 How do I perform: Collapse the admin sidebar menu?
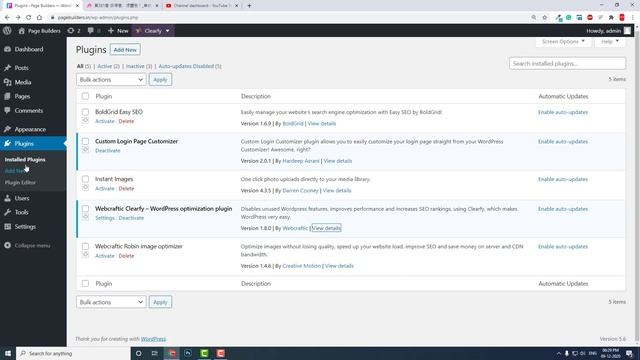(x=28, y=246)
